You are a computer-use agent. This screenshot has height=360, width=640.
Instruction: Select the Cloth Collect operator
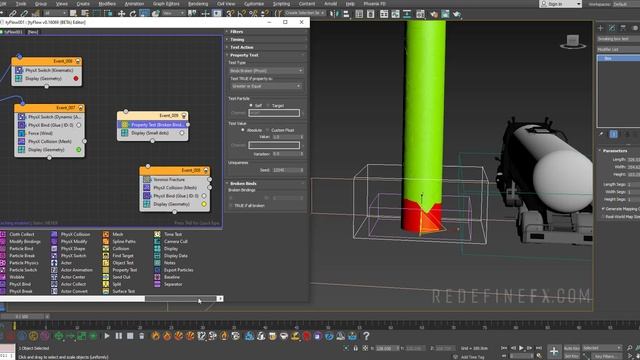21,234
